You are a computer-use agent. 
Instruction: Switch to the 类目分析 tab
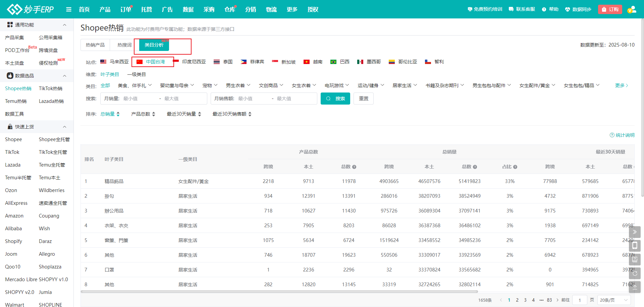click(x=154, y=45)
